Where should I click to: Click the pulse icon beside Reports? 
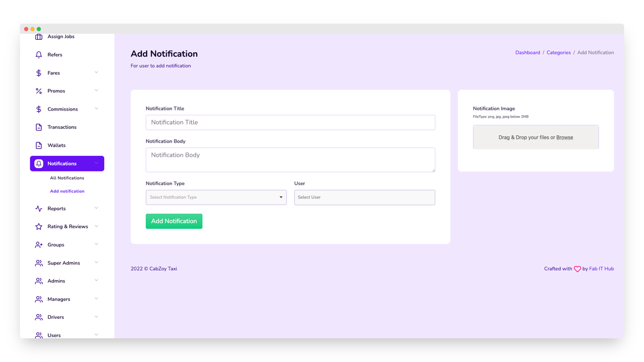[x=39, y=209]
